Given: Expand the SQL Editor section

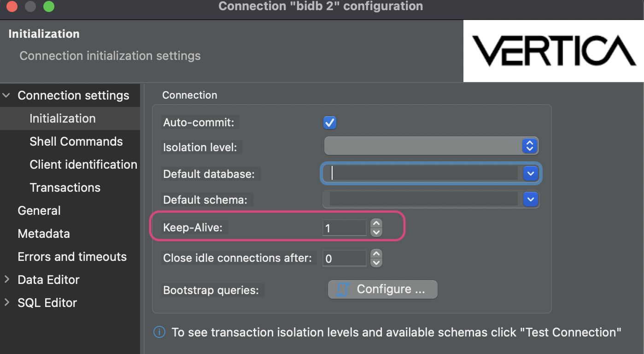Looking at the screenshot, I should coord(6,302).
